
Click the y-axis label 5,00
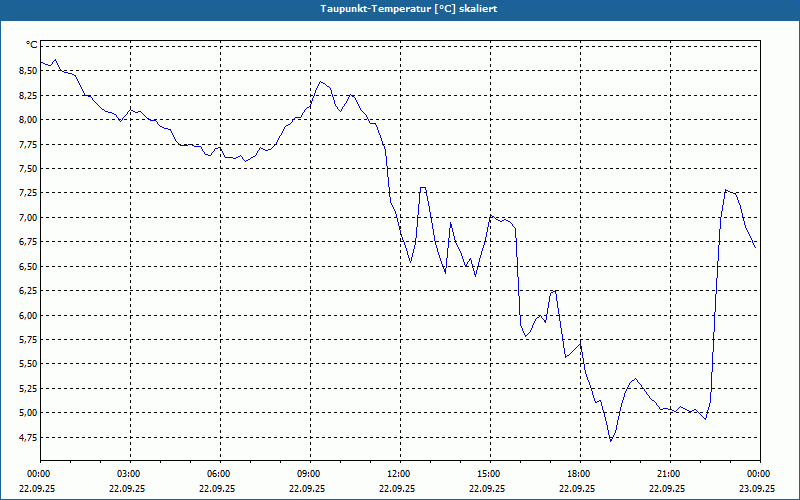(x=28, y=413)
